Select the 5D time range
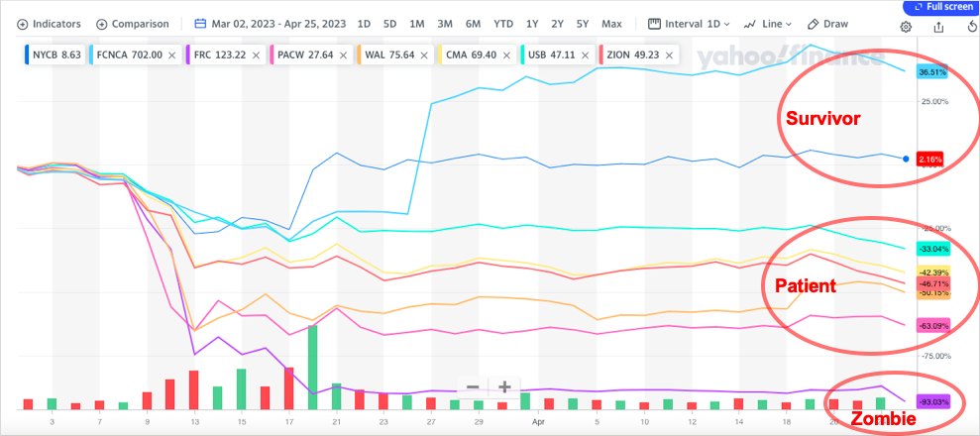 [x=390, y=25]
